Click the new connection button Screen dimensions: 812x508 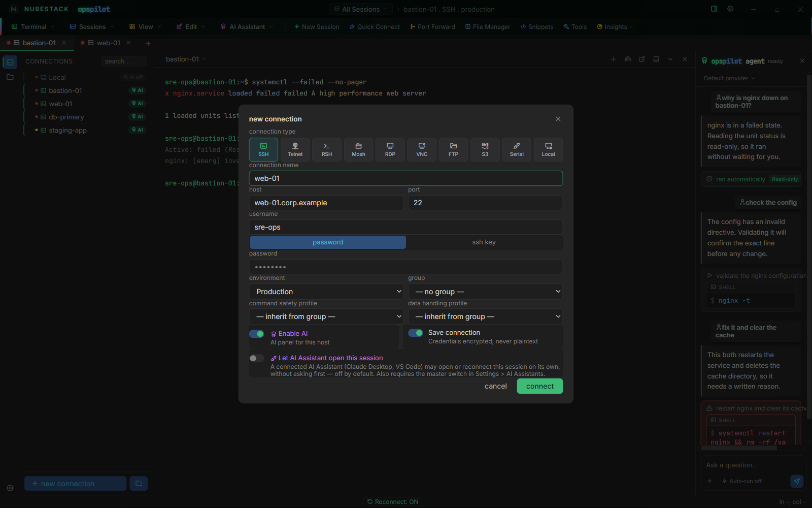click(x=76, y=484)
